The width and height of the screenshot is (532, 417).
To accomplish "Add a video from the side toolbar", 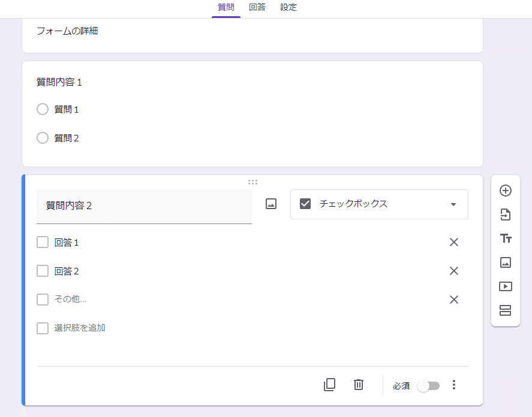I will [x=505, y=286].
